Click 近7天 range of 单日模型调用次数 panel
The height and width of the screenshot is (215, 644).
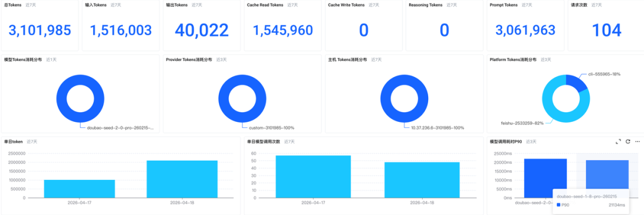tap(290, 142)
